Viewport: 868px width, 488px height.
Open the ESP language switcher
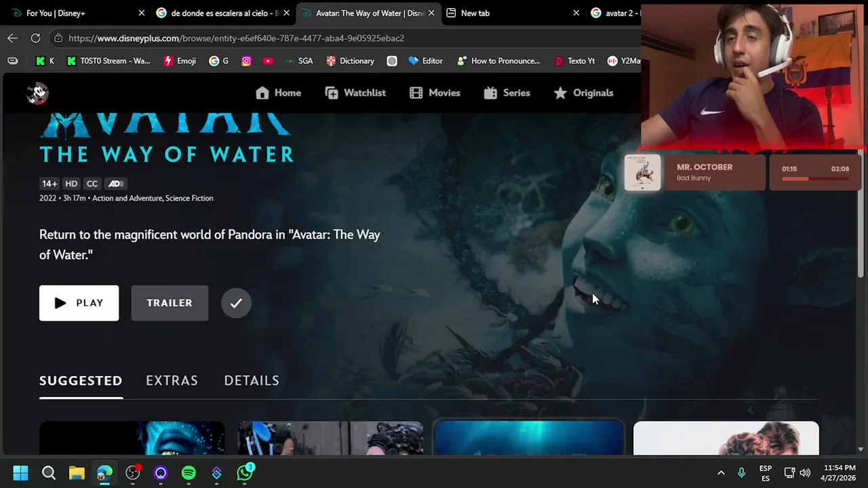pyautogui.click(x=766, y=473)
